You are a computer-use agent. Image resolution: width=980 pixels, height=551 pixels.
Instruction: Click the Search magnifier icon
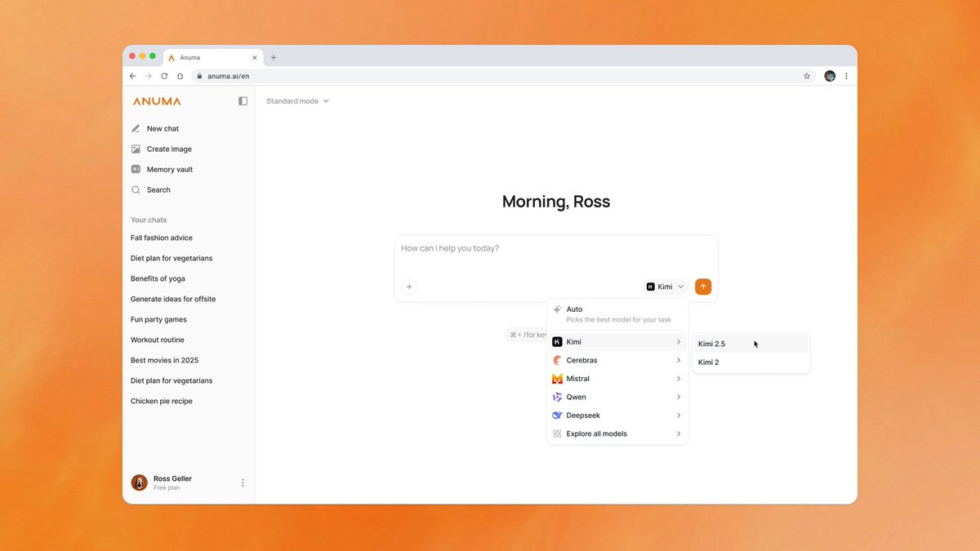pyautogui.click(x=136, y=189)
